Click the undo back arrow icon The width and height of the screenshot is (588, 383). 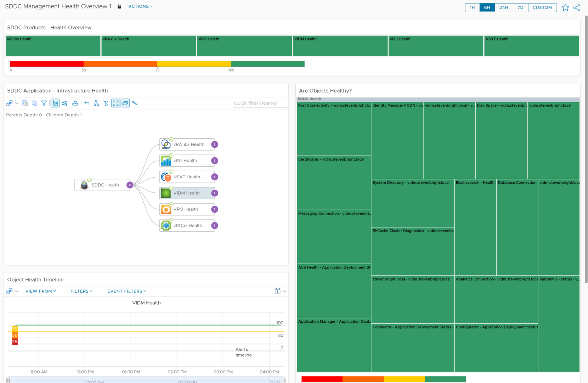coord(87,103)
